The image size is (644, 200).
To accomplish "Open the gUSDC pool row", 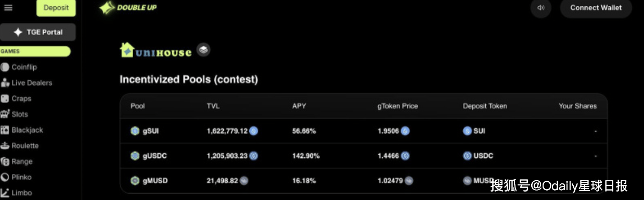I will pyautogui.click(x=364, y=156).
